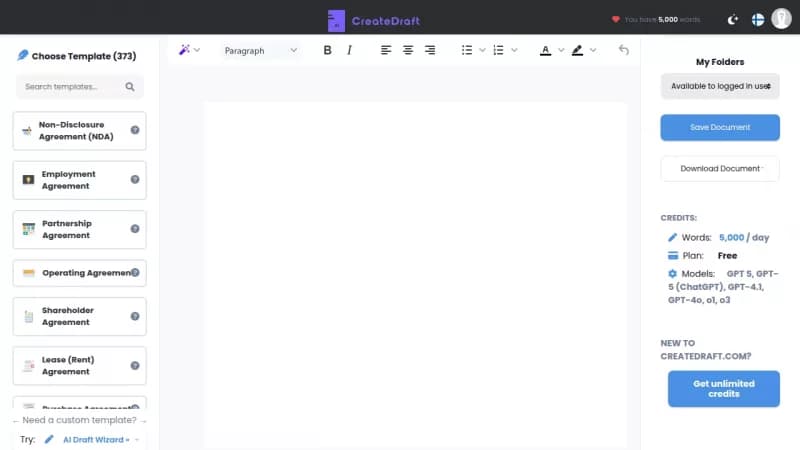Align text left
Viewport: 800px width, 450px height.
(386, 50)
